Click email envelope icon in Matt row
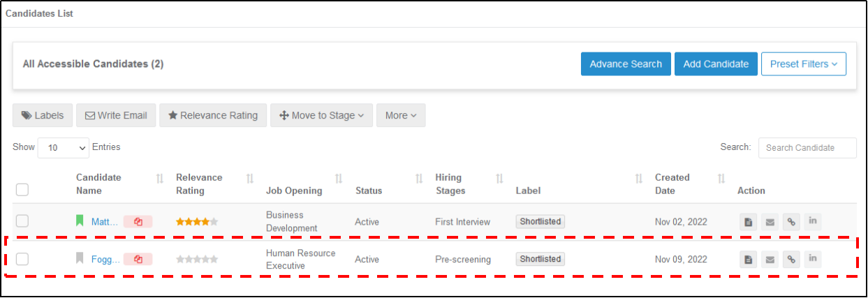Screen dimensions: 868x298 [770, 222]
